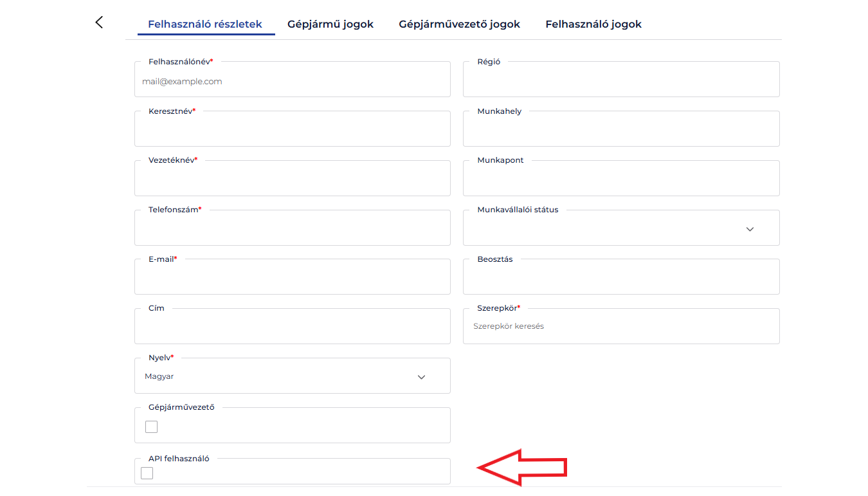This screenshot has height=496, width=868.
Task: Click into the Beosztás field
Action: click(620, 279)
